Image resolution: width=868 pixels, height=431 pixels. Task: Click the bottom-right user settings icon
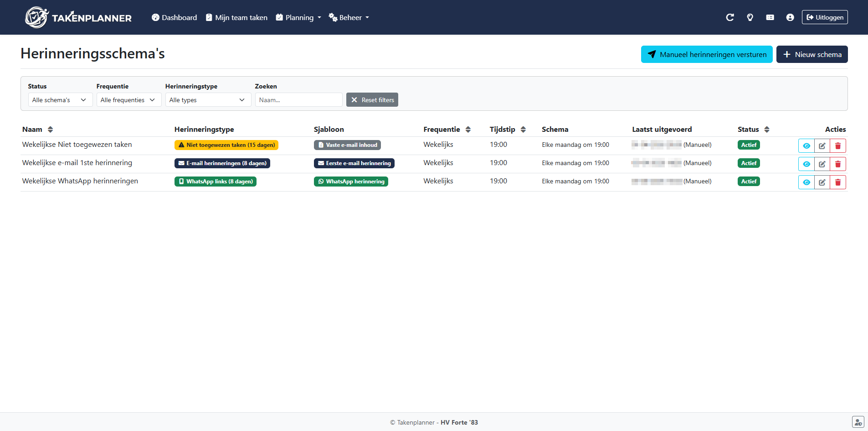858,422
